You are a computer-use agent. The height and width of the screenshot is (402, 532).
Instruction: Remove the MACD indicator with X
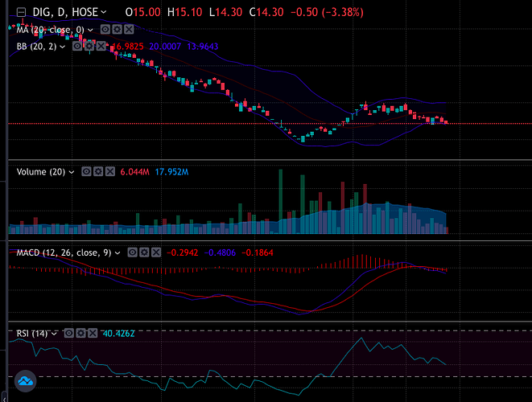(156, 253)
